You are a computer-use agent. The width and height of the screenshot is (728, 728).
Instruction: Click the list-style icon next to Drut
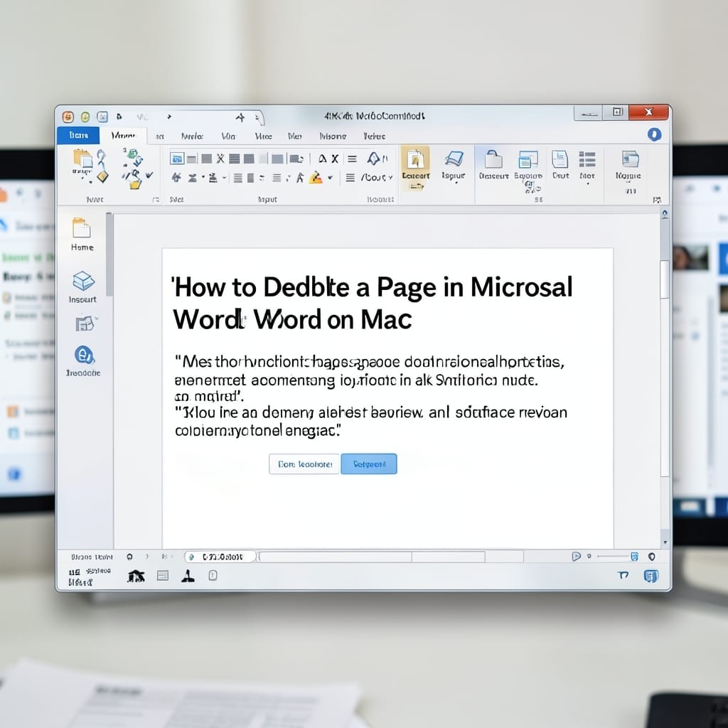click(587, 159)
